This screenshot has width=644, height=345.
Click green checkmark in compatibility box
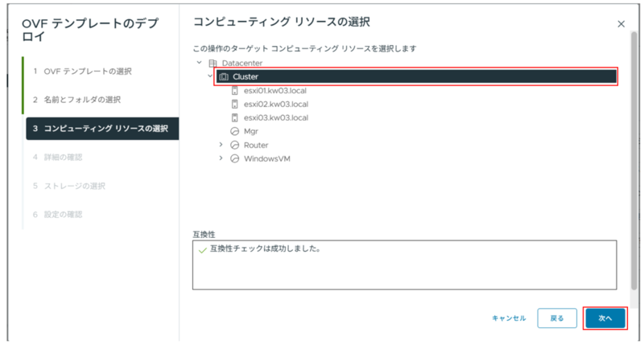(203, 250)
